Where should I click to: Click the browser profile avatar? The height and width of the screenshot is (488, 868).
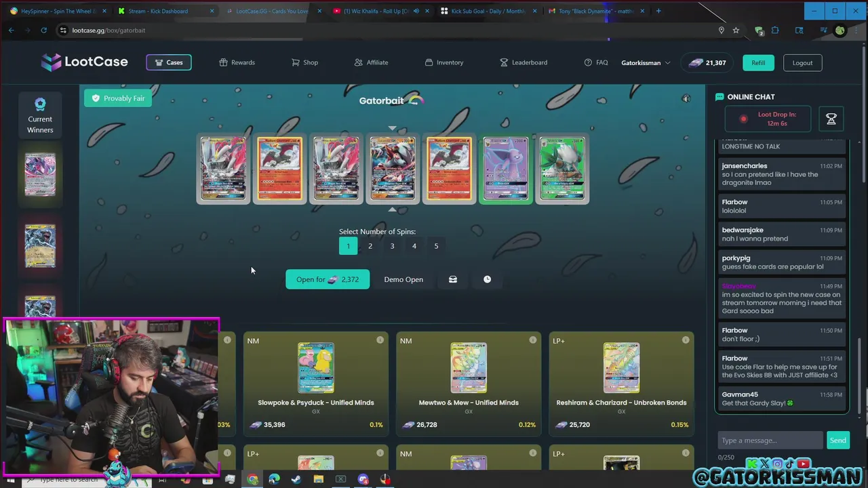coord(840,30)
